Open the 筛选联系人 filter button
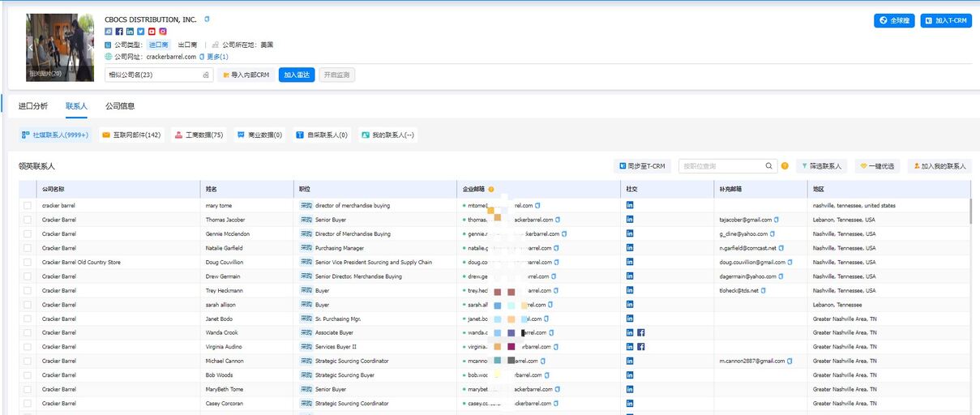Image resolution: width=980 pixels, height=415 pixels. pos(821,166)
